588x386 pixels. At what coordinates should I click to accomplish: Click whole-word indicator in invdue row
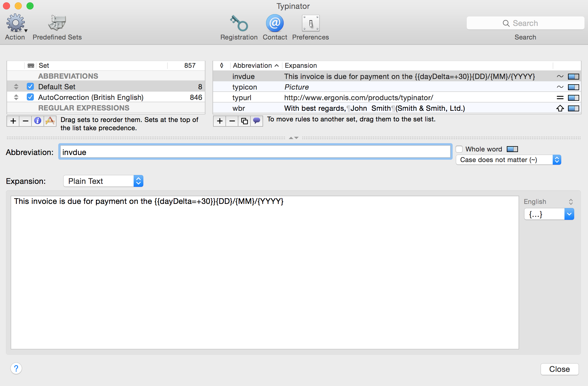point(573,77)
